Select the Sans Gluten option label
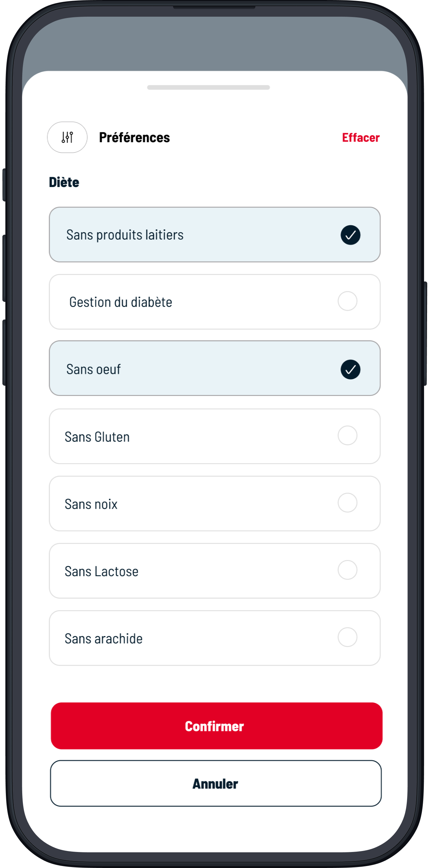429x868 pixels. click(97, 437)
